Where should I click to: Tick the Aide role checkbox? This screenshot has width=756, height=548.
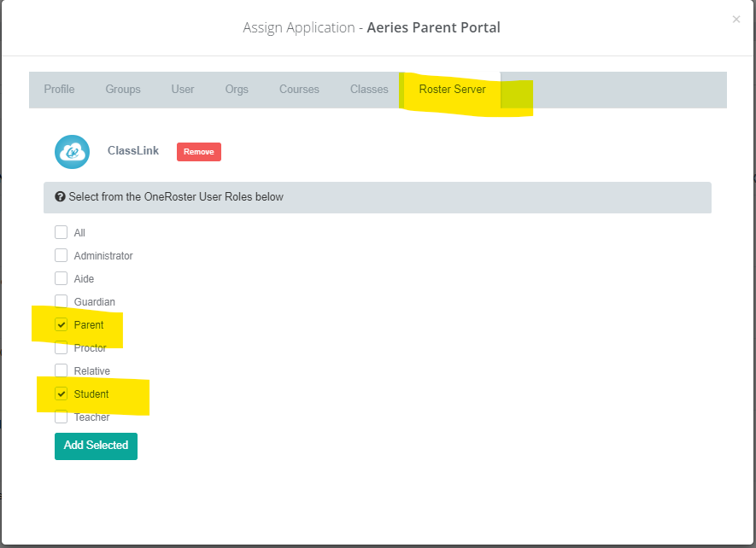pyautogui.click(x=62, y=278)
